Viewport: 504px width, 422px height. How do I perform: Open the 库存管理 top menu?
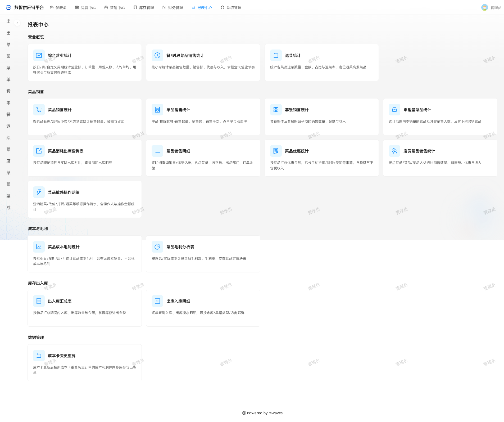tap(144, 8)
